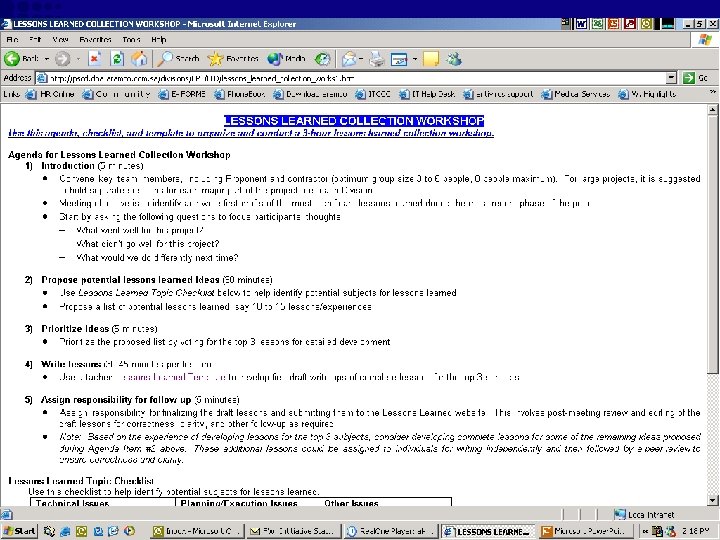Expand the Edit button dropdown arrow
Image resolution: width=720 pixels, height=540 pixels.
coord(415,59)
